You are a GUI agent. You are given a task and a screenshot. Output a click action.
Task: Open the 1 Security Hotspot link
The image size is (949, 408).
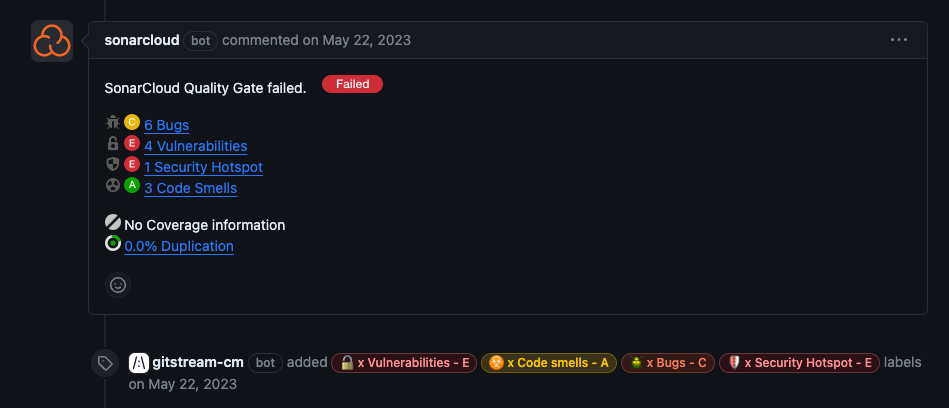(x=203, y=167)
